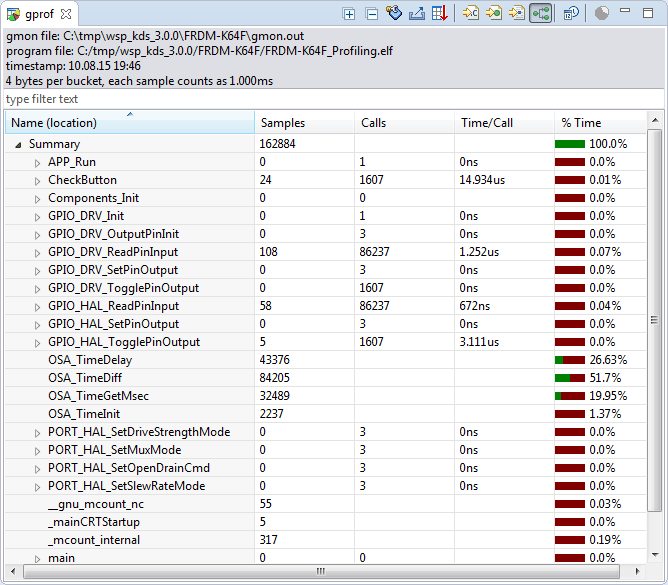Expand the APP_Run node
The image size is (668, 585).
[37, 163]
